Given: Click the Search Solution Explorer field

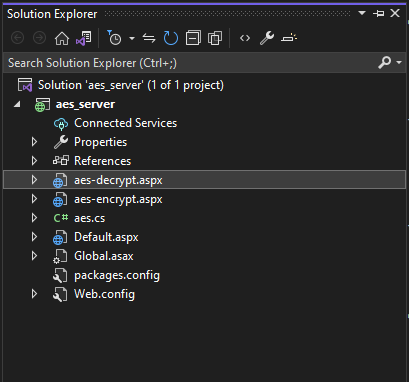Looking at the screenshot, I should coord(190,63).
